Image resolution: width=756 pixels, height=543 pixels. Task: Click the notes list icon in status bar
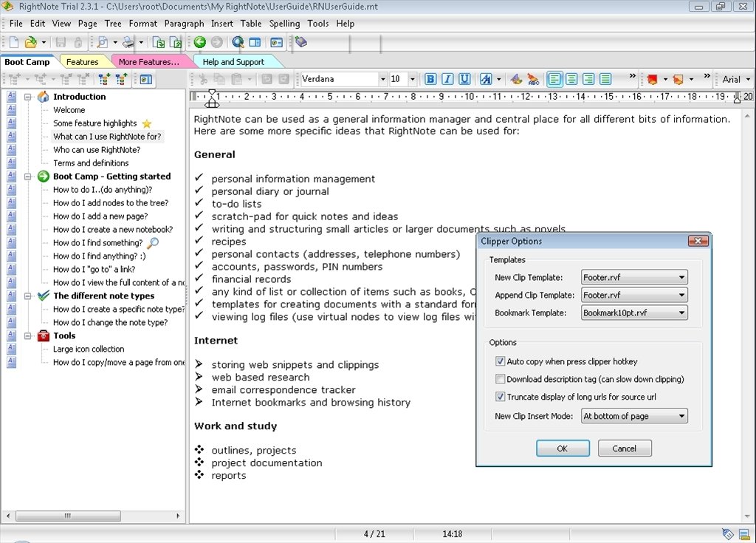[x=744, y=534]
